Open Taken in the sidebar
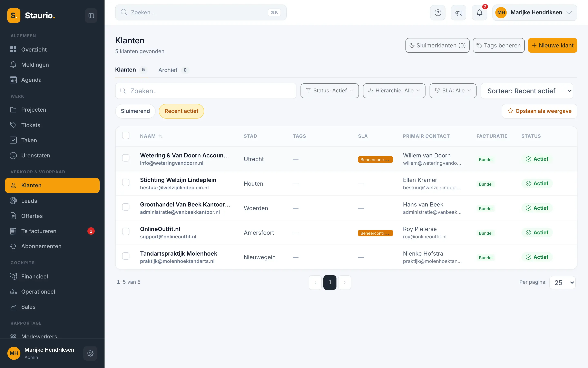 point(52,140)
